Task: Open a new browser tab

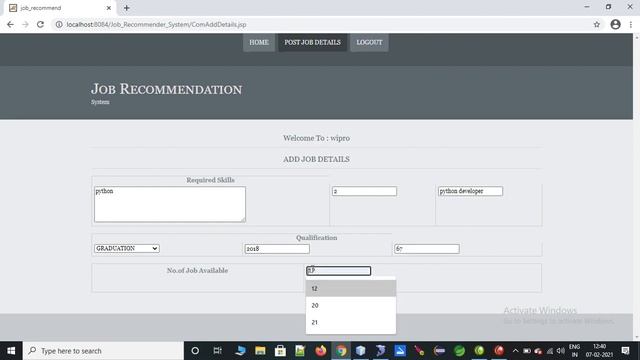Action: tap(127, 8)
